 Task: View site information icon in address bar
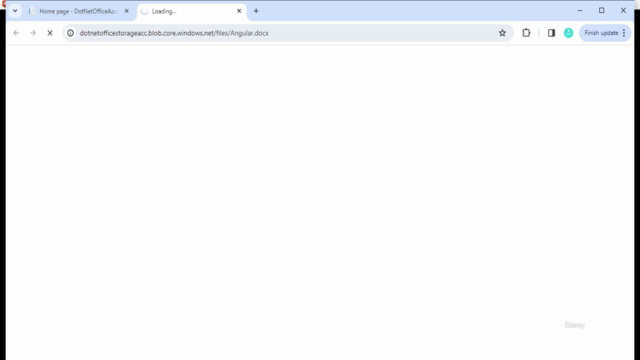tap(71, 33)
